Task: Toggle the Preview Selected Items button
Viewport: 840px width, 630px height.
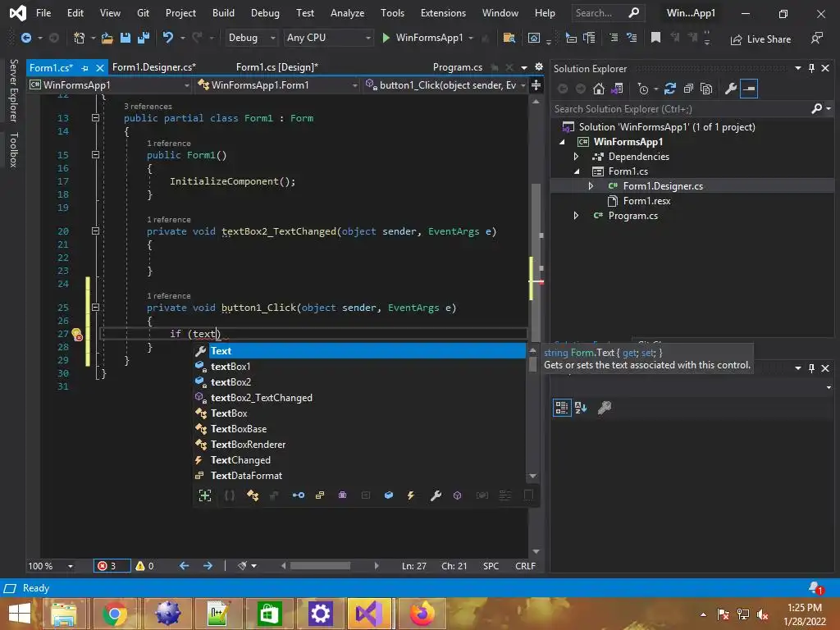Action: click(x=749, y=89)
